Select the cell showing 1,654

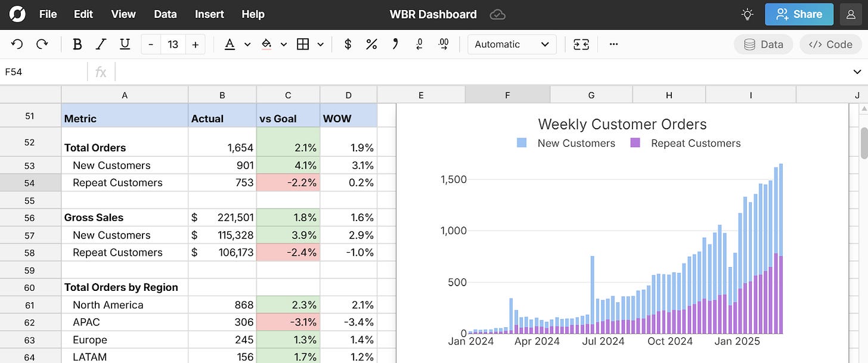coord(222,142)
